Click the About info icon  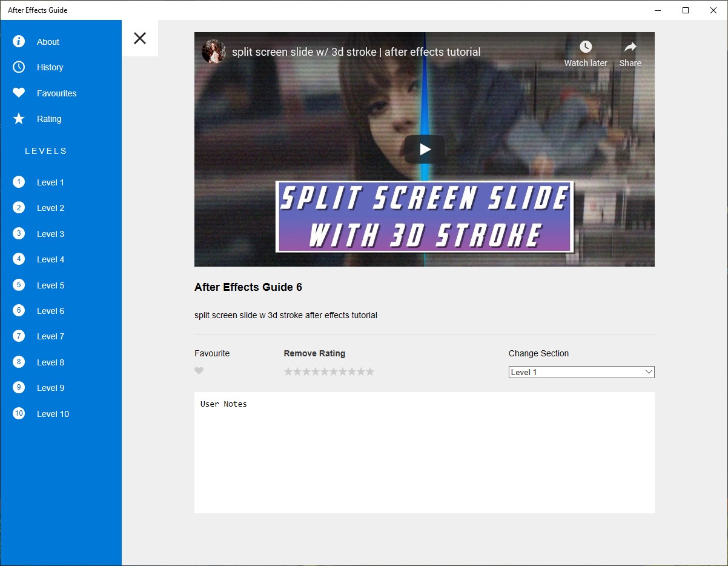pyautogui.click(x=19, y=41)
